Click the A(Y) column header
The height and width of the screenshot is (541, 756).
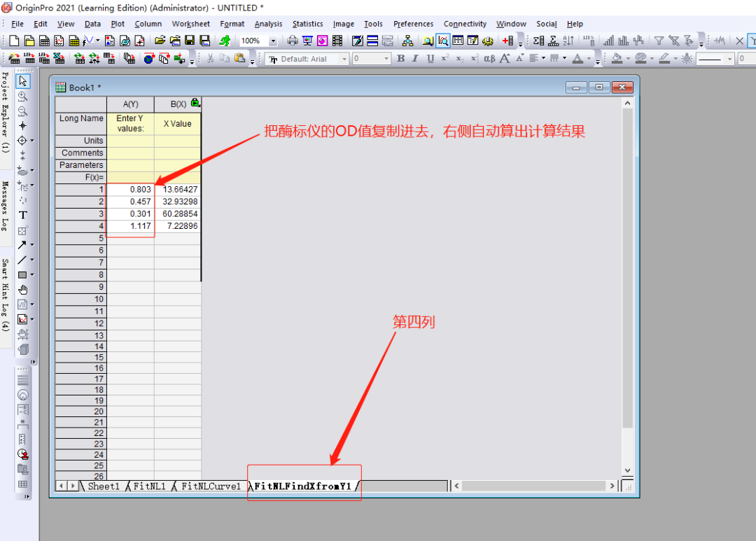pos(130,104)
